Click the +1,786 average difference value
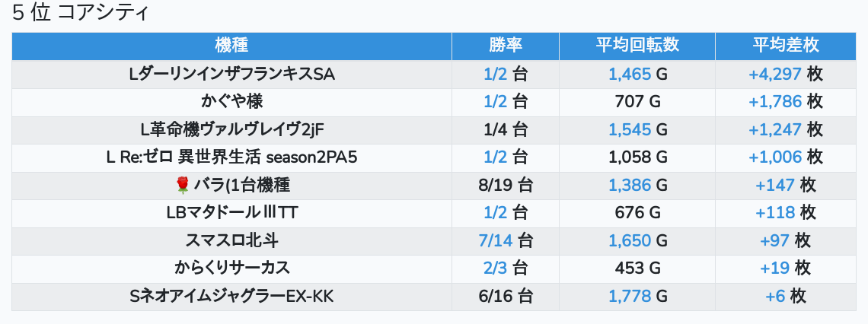 (775, 102)
